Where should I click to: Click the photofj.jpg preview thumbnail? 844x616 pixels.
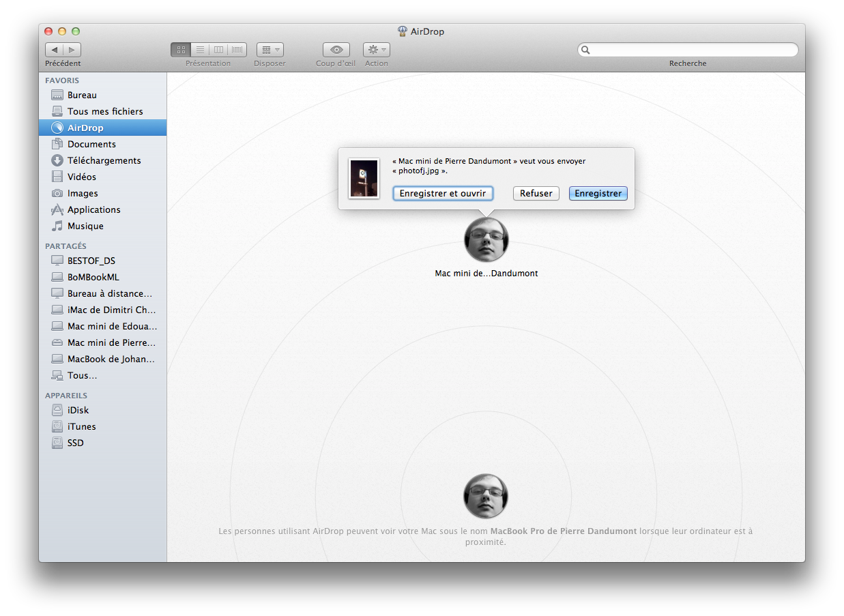coord(364,179)
